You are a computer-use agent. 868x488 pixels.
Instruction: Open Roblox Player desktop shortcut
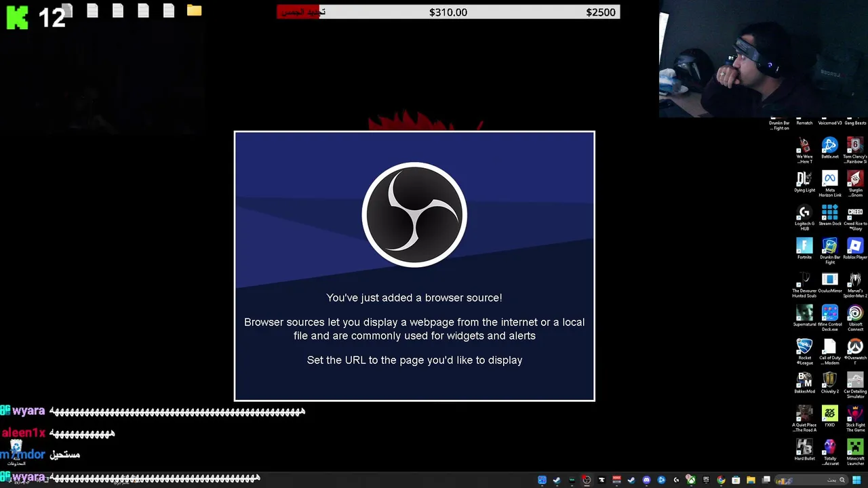[855, 249]
